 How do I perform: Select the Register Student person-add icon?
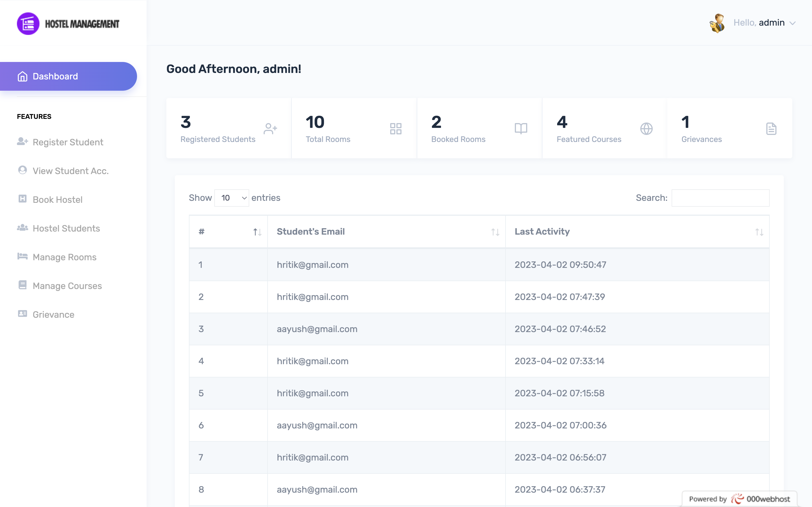(x=22, y=142)
